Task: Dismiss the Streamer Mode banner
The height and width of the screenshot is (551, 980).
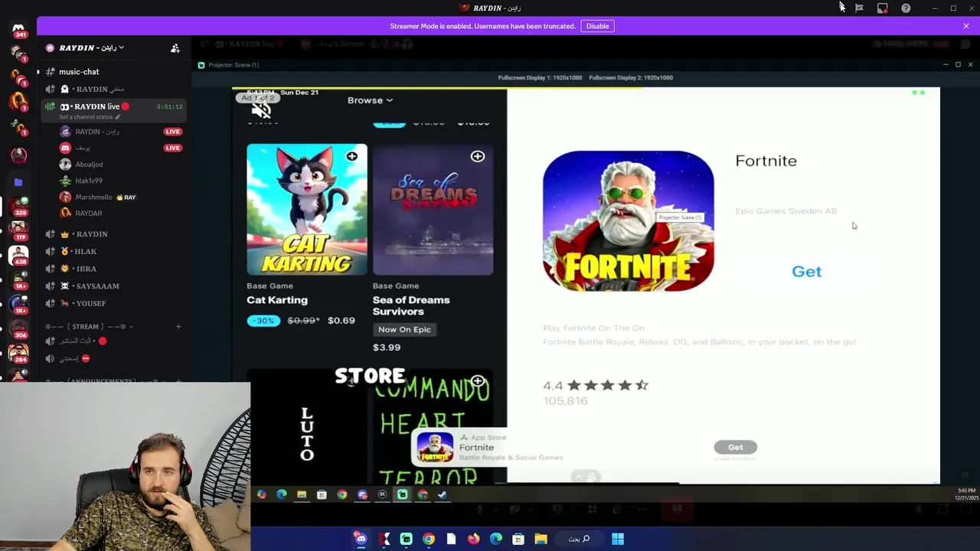Action: coord(966,26)
